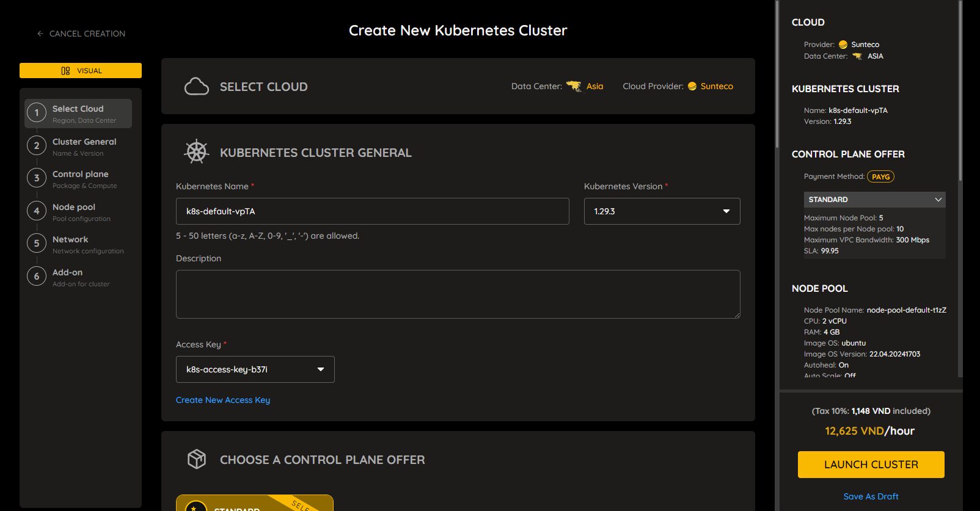This screenshot has width=980, height=511.
Task: Go to the Node pool step
Action: [x=78, y=212]
